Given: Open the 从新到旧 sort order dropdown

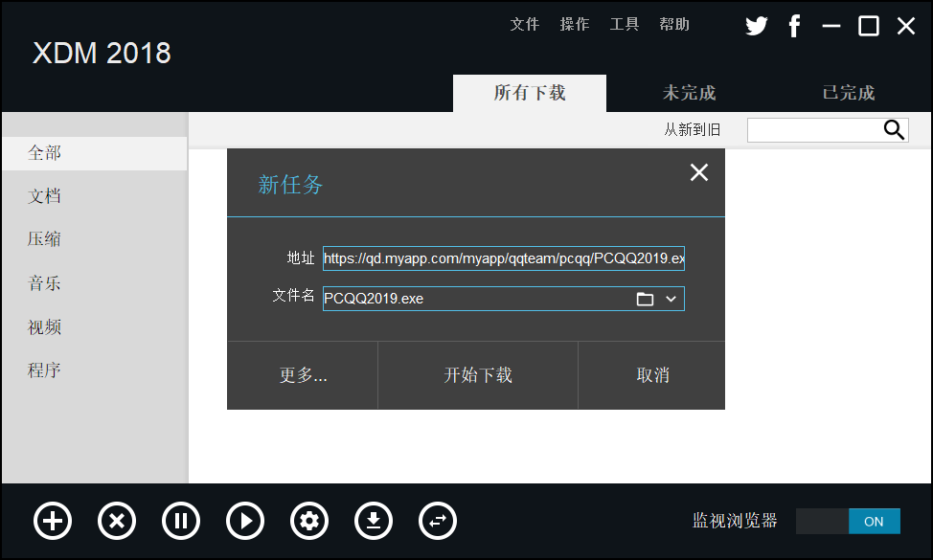Looking at the screenshot, I should pyautogui.click(x=693, y=129).
